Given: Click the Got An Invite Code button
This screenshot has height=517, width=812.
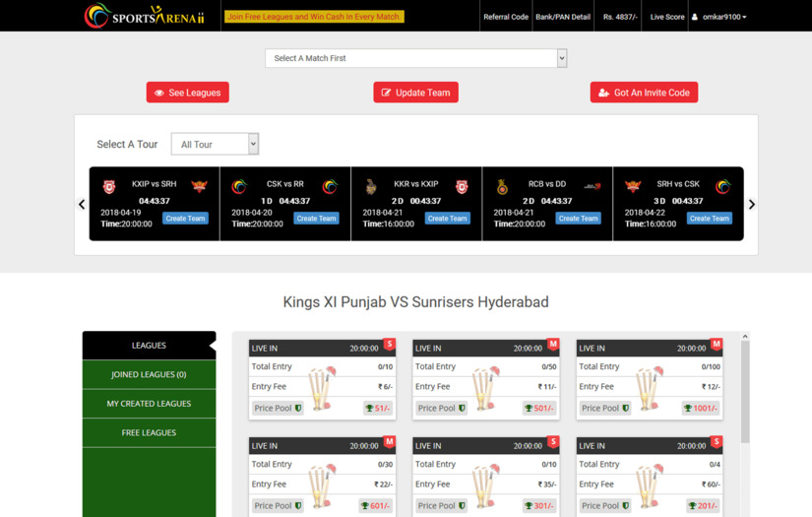Looking at the screenshot, I should 645,93.
